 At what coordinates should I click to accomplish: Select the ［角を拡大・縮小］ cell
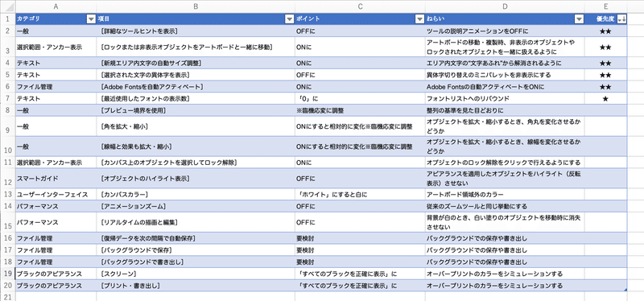[196, 126]
